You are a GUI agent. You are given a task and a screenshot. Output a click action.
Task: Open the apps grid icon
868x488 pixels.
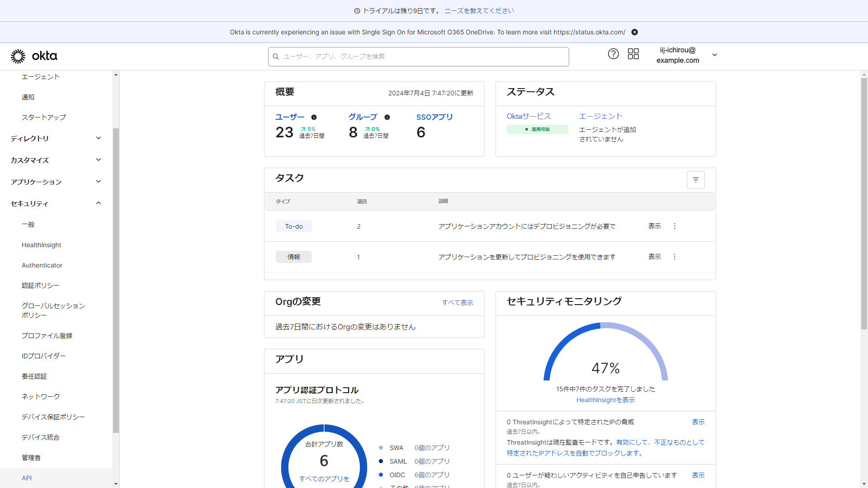(633, 54)
